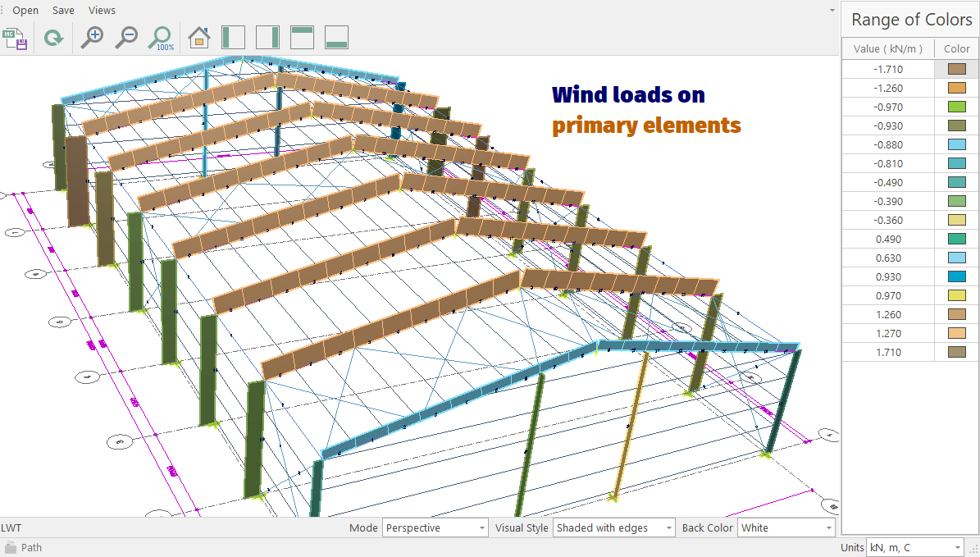Reset zoom to 100%
Screen dimensions: 980x557
coord(160,38)
